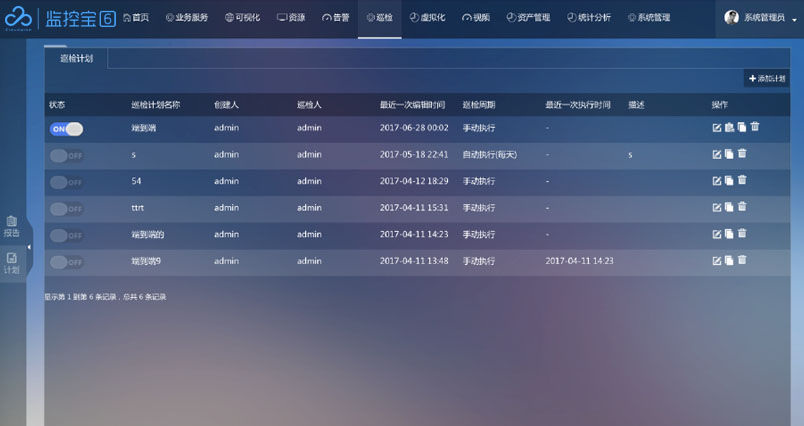Screen dimensions: 804x426
Task: Click the 添加计划 button
Action: (766, 78)
